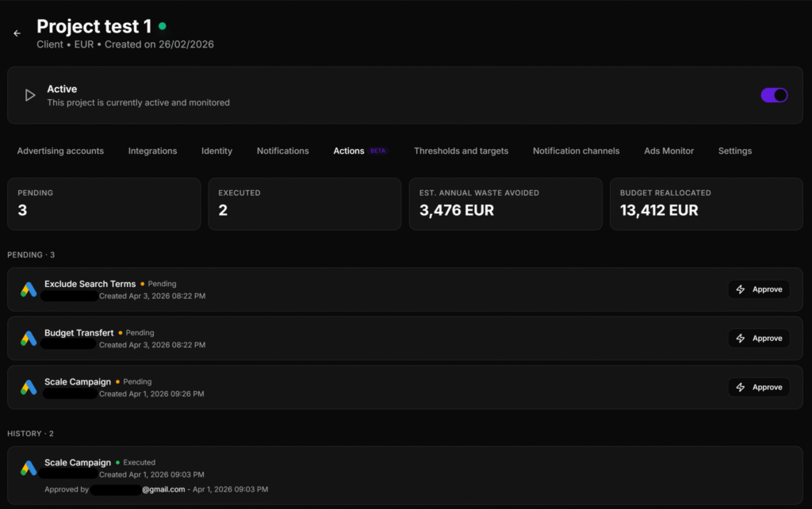Click the back arrow beside Project test 1
The height and width of the screenshot is (509, 812).
coord(17,33)
